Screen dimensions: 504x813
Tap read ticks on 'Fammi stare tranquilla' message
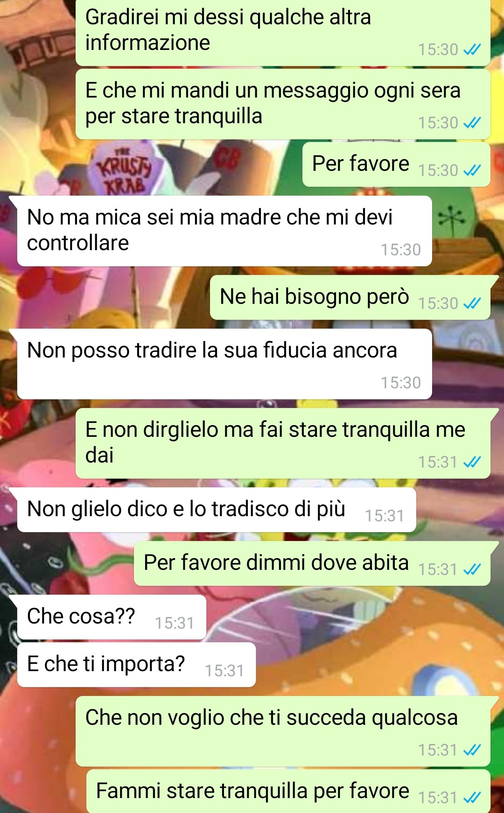tap(472, 798)
